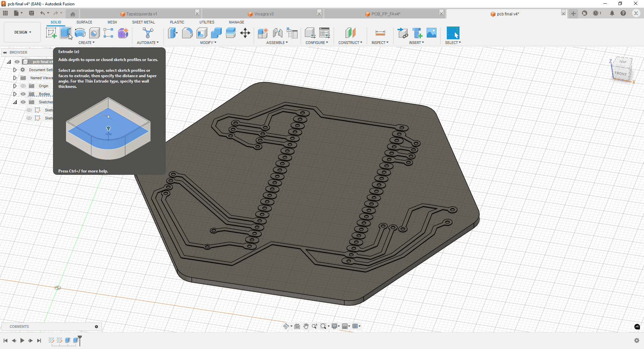The image size is (644, 349).
Task: Collapse the Browser panel arrows
Action: coord(5,52)
